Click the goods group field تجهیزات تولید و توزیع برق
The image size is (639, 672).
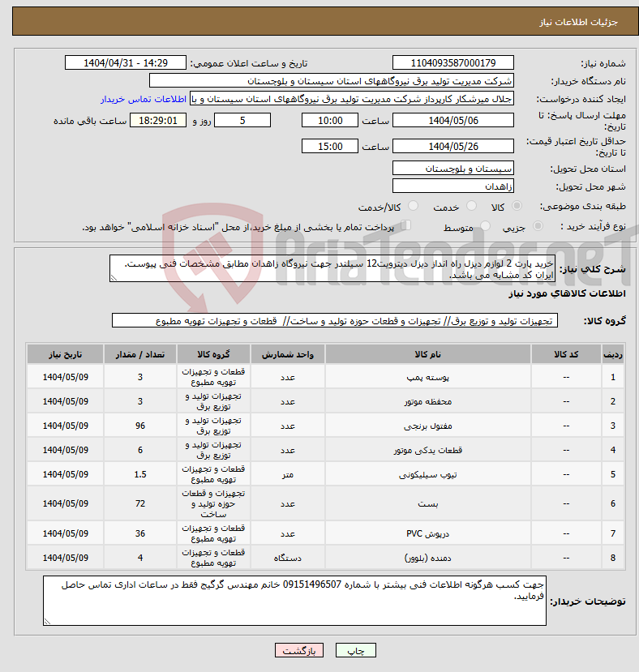(335, 320)
